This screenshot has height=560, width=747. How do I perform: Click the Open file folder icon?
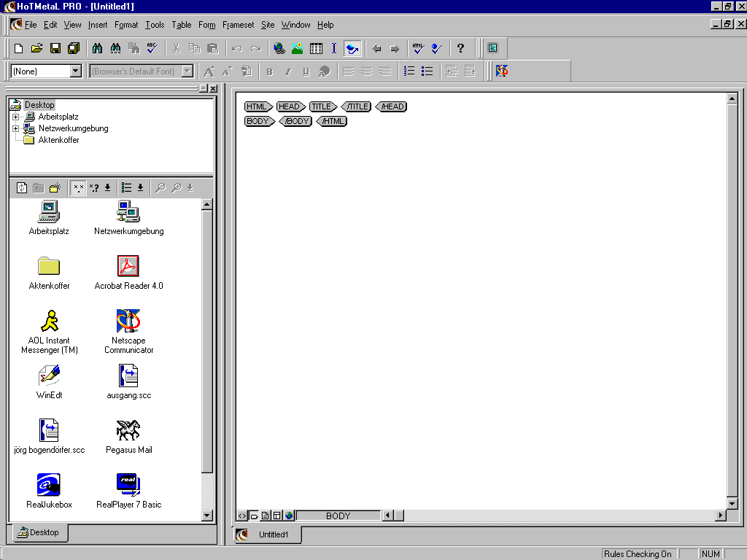point(36,48)
